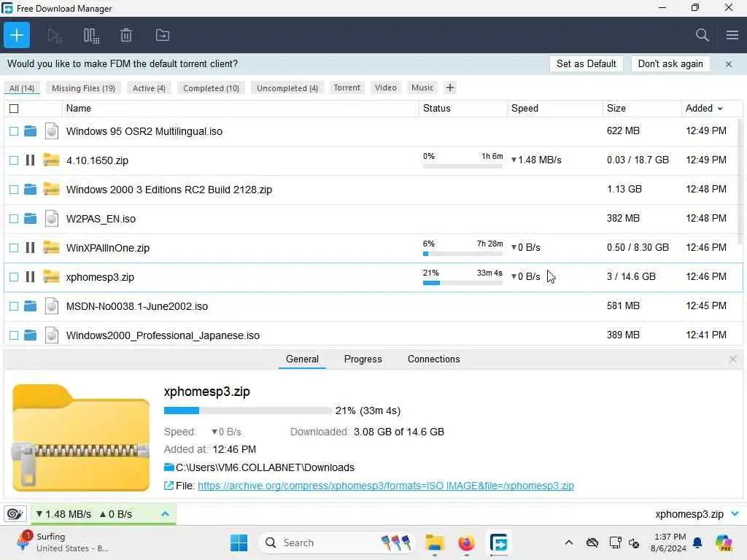The width and height of the screenshot is (747, 560).
Task: Click the Don't ask again button
Action: tap(670, 64)
